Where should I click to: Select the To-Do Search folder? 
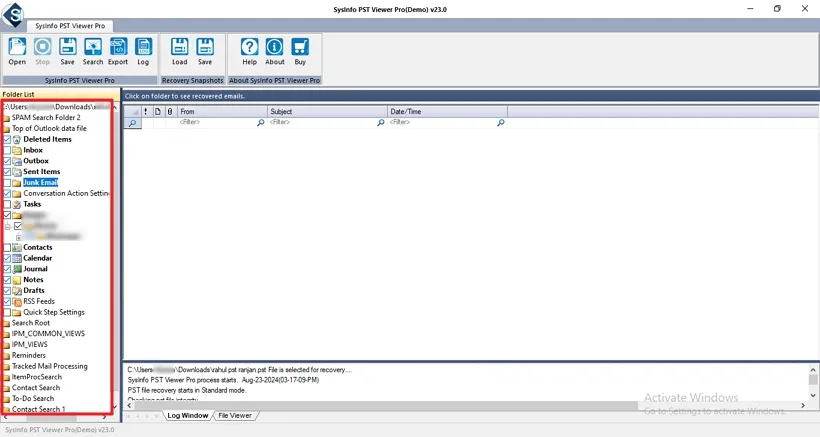coord(33,398)
